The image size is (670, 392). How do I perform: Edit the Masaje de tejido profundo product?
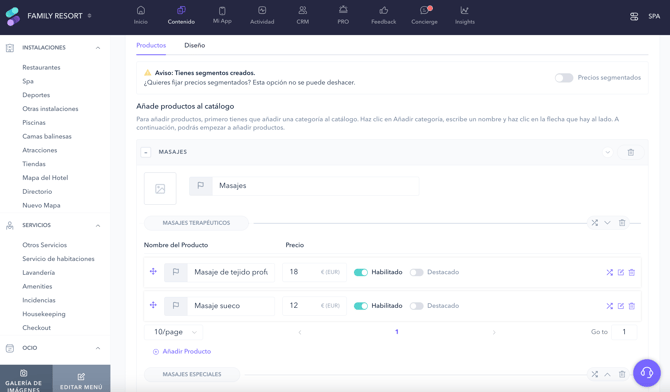pos(621,272)
